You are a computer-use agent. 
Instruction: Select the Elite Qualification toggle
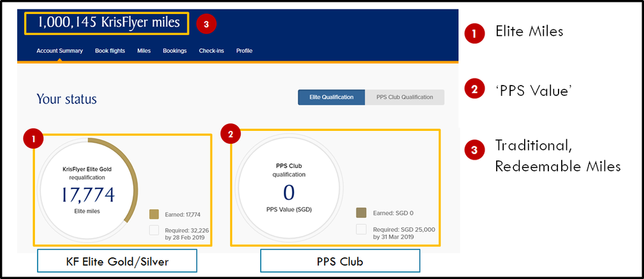(332, 98)
